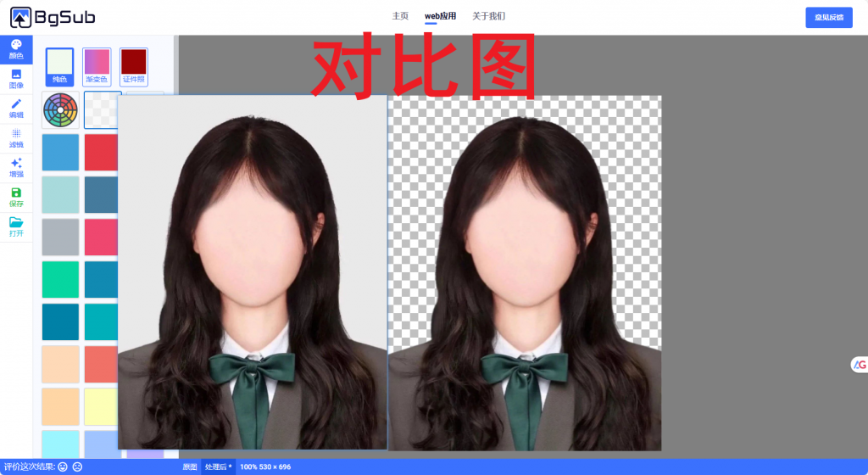This screenshot has height=475, width=868.
Task: Switch view to 原图 original
Action: tap(190, 467)
